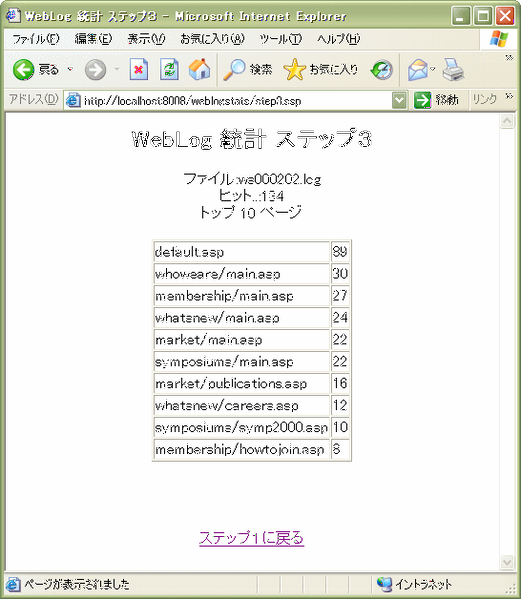Screen dimensions: 521x599
Task: Expand the Links bar chevron
Action: (509, 96)
